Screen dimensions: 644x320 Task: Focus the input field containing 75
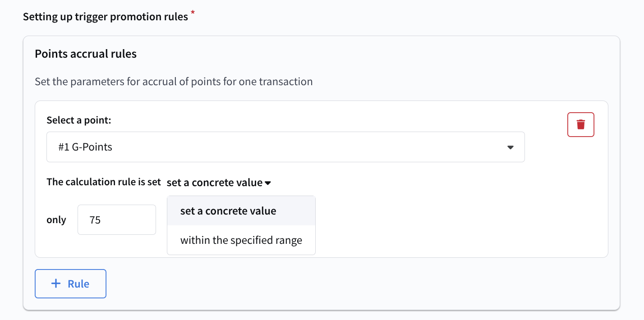pyautogui.click(x=116, y=220)
